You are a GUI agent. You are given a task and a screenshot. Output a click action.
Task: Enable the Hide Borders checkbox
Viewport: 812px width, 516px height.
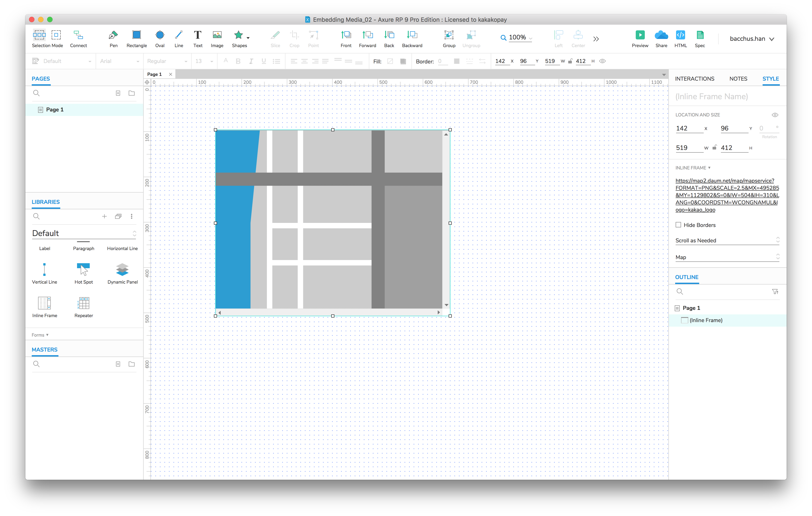(678, 225)
